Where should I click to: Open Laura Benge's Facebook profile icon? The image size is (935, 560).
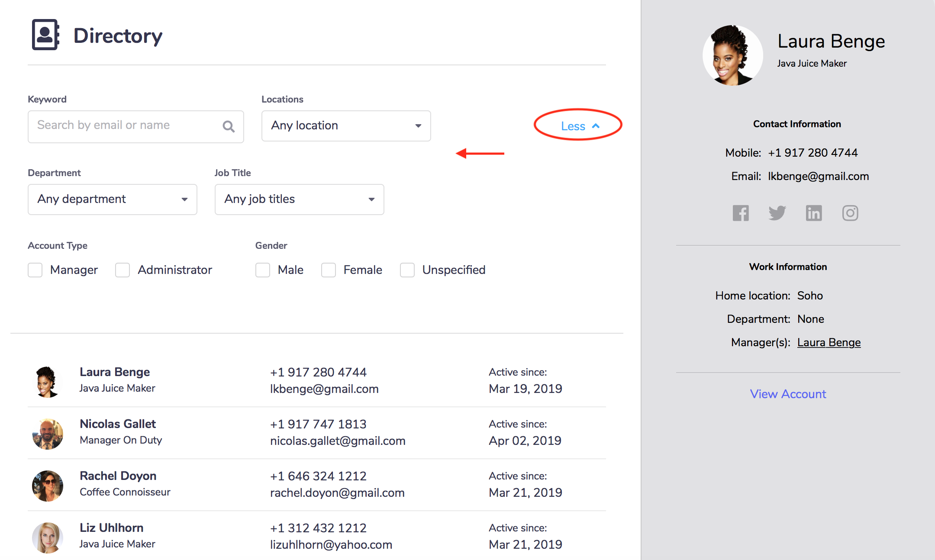pos(741,213)
